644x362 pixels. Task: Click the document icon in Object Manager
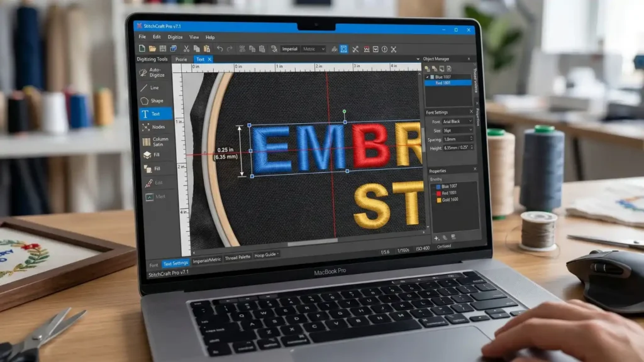449,69
